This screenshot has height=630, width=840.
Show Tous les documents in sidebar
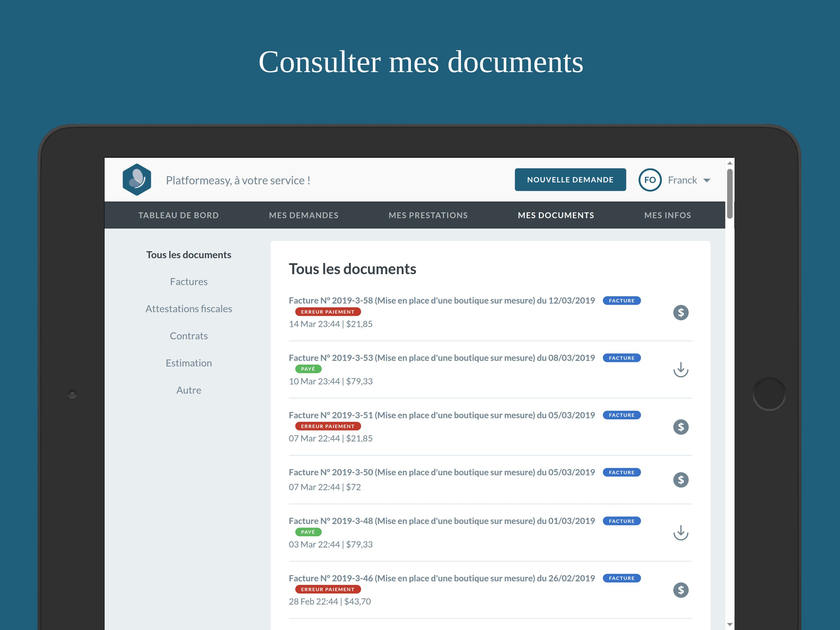tap(189, 255)
